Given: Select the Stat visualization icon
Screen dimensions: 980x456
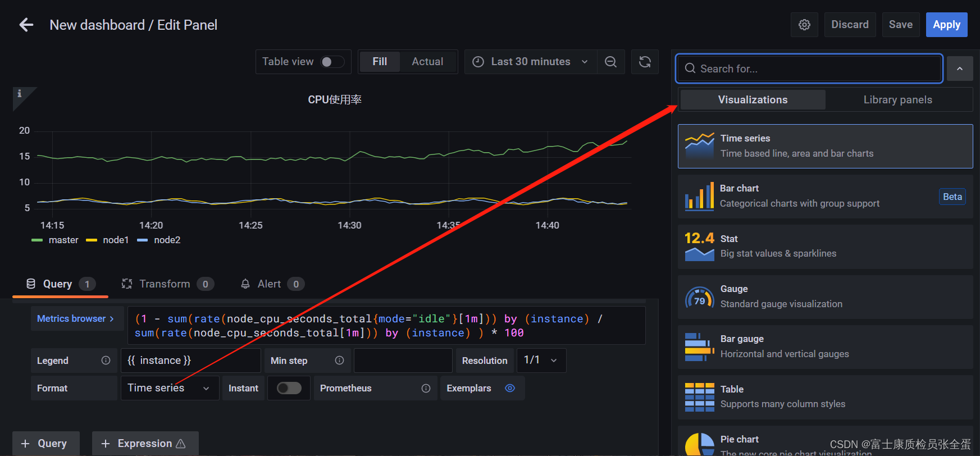Looking at the screenshot, I should click(x=699, y=246).
